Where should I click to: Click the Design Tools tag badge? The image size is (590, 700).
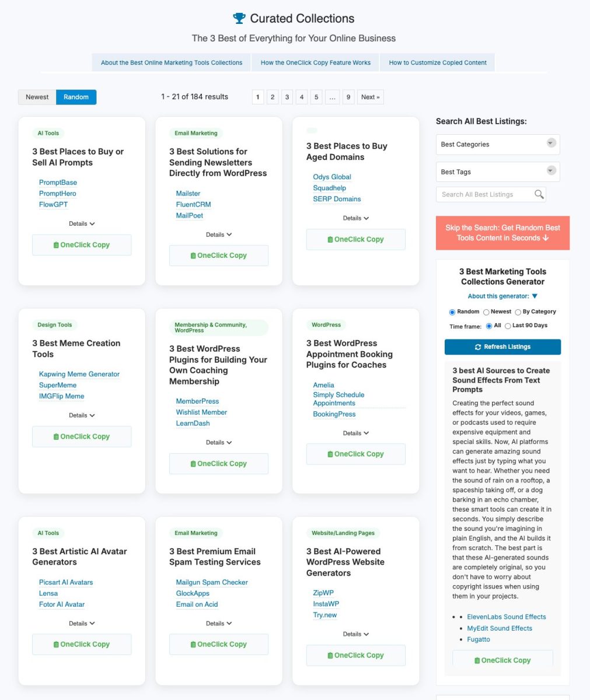click(55, 325)
